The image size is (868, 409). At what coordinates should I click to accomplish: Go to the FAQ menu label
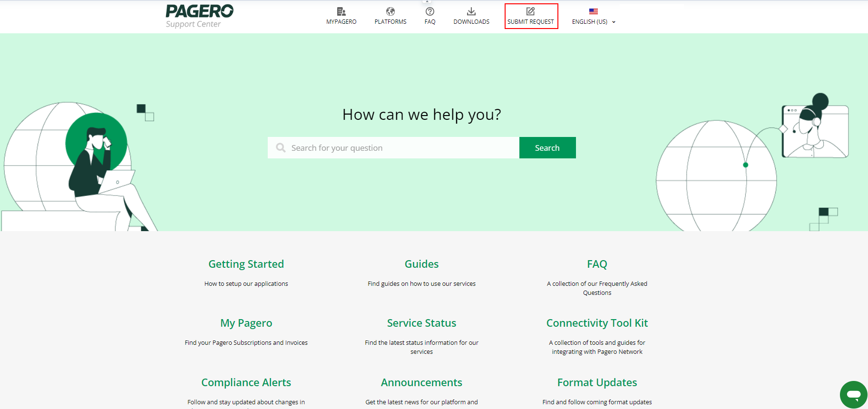coord(430,22)
